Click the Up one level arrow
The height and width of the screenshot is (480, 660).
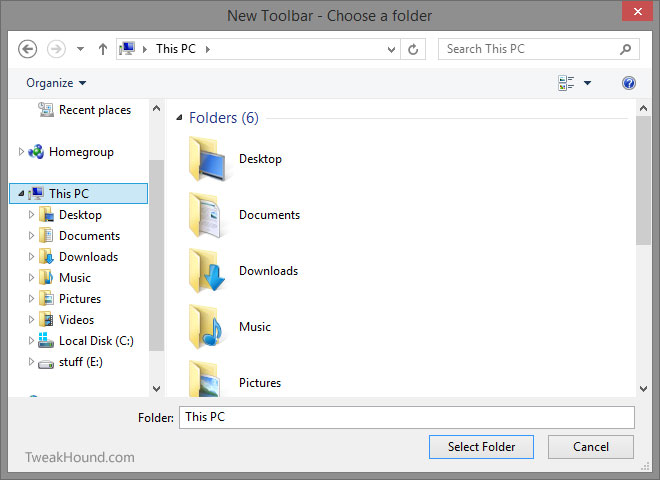click(x=103, y=49)
